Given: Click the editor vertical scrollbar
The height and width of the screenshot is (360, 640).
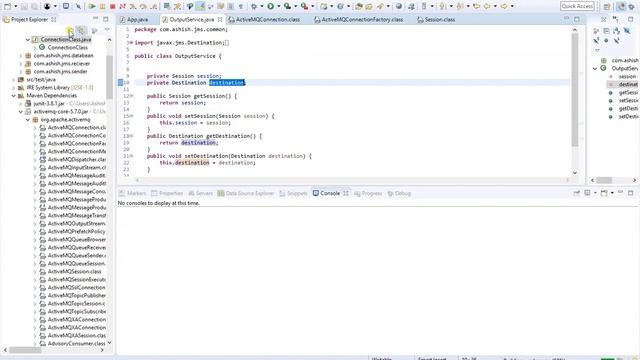Looking at the screenshot, I should pyautogui.click(x=575, y=90).
